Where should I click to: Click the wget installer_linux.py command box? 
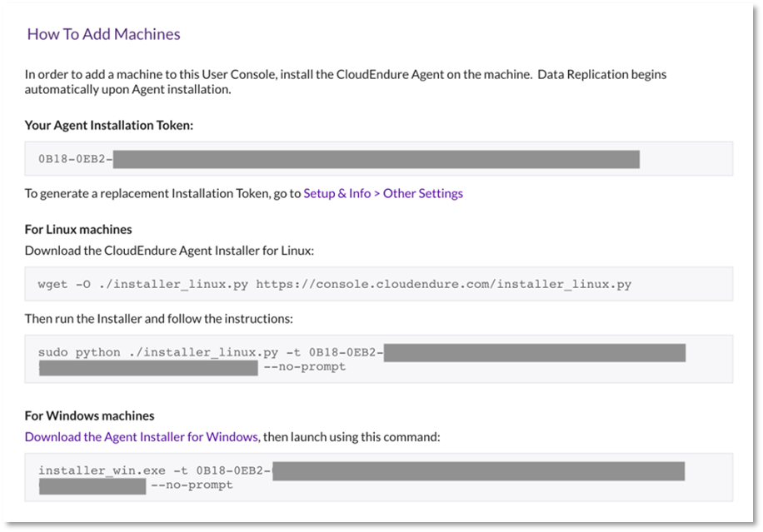click(378, 284)
